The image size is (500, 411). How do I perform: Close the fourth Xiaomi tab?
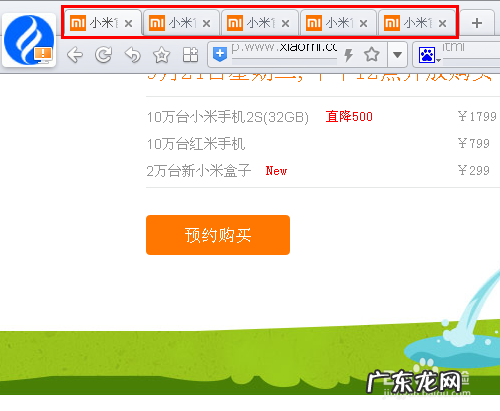point(364,23)
